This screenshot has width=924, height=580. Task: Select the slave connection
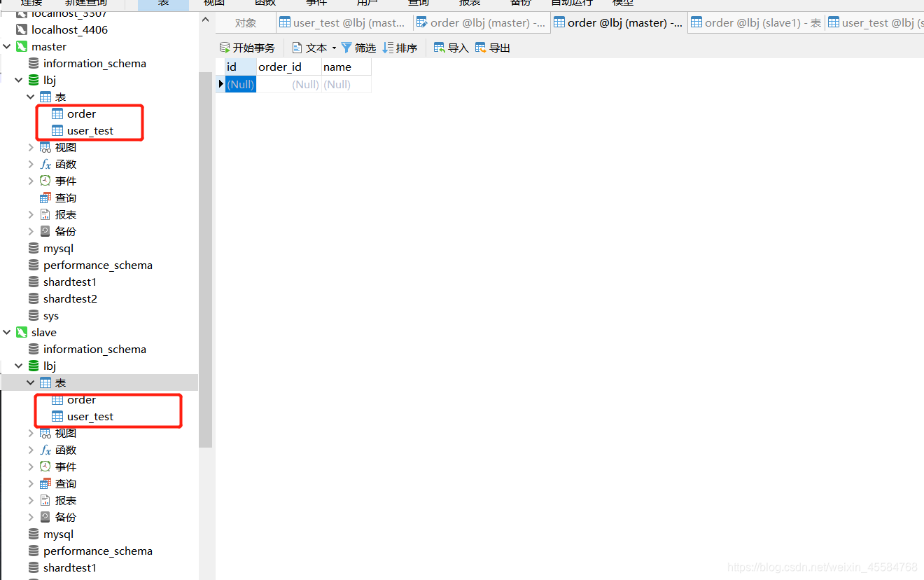pyautogui.click(x=43, y=332)
